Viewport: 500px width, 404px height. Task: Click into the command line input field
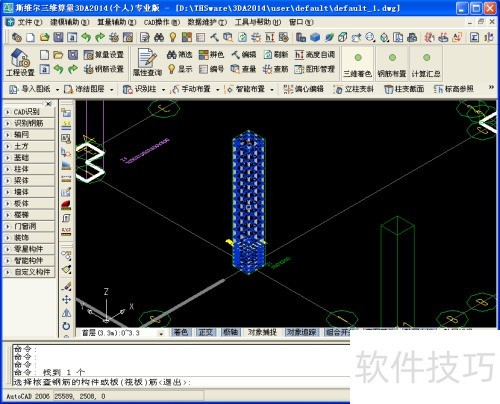[180, 382]
